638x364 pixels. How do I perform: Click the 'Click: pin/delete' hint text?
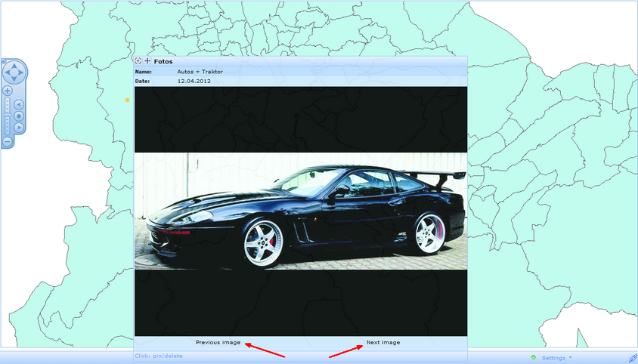click(158, 356)
